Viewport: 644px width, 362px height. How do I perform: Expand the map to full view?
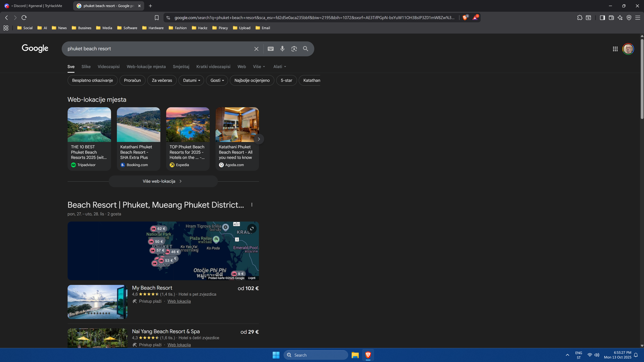pyautogui.click(x=252, y=229)
